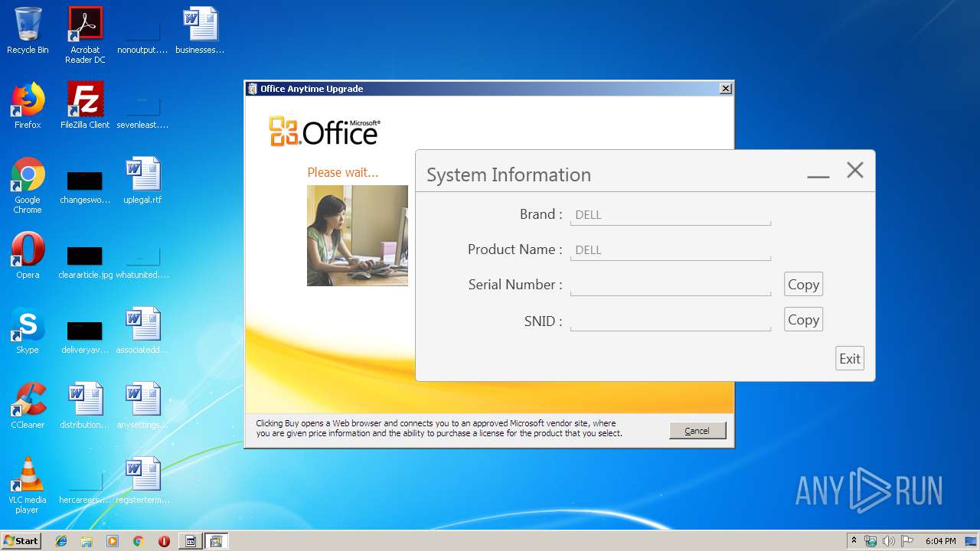Open the Recycle Bin desktop icon

28,31
